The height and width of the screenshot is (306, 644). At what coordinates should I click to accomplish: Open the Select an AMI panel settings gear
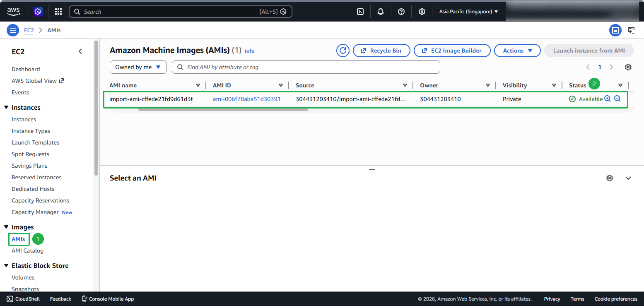pyautogui.click(x=610, y=178)
